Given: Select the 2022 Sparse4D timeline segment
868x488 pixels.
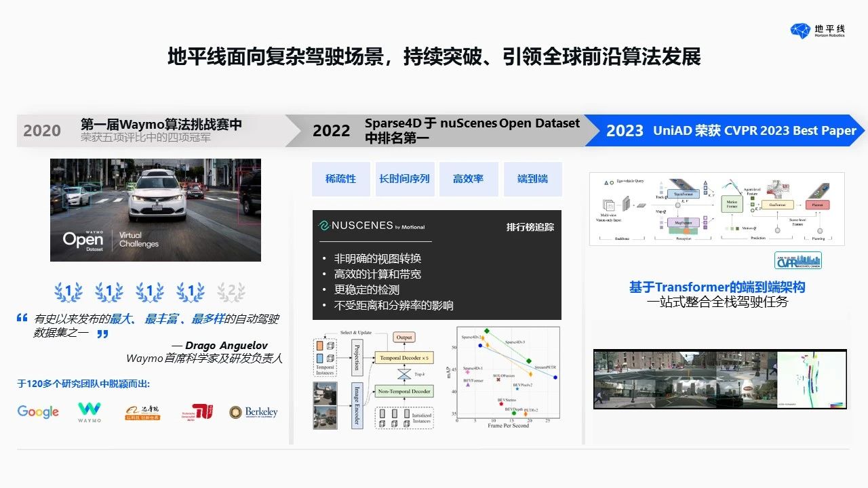Looking at the screenshot, I should click(x=442, y=130).
